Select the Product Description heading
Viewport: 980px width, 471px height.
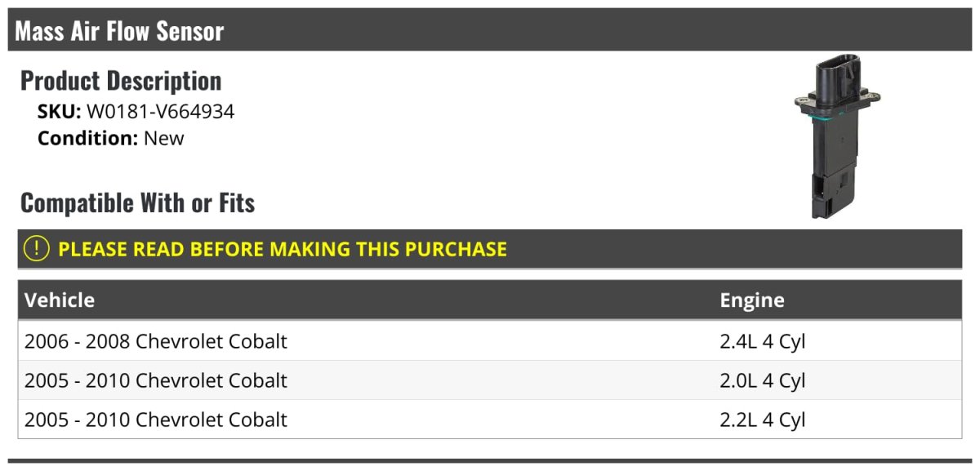121,81
